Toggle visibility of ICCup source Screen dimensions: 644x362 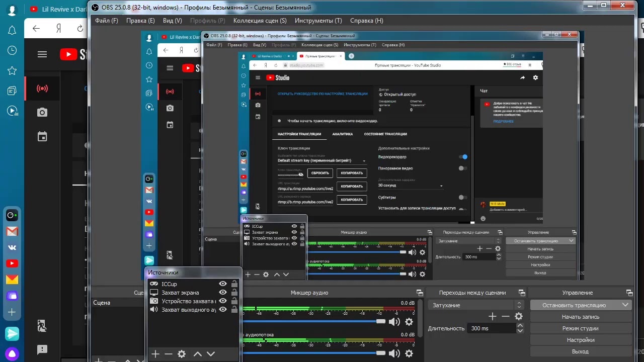click(x=223, y=284)
